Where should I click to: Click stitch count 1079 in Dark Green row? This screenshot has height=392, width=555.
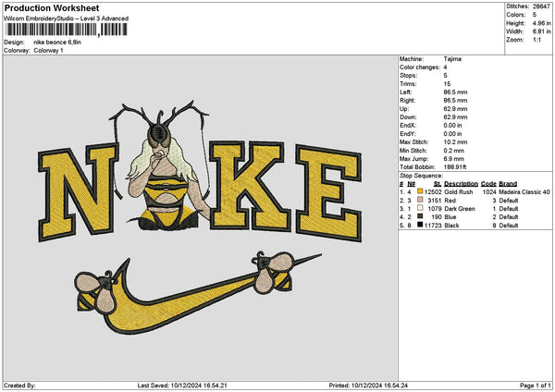tap(435, 209)
